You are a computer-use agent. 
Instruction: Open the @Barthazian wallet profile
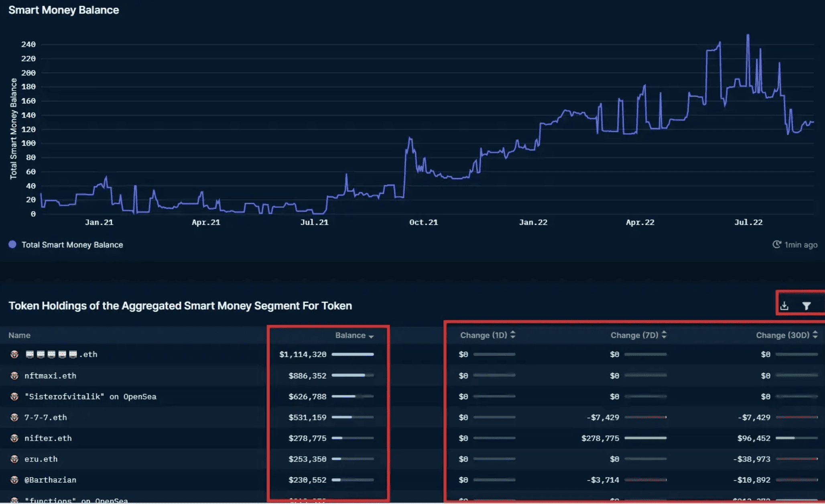pos(50,480)
